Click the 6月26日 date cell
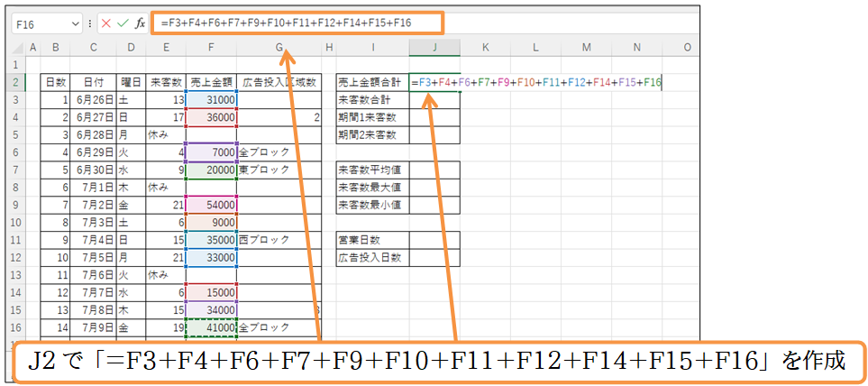Screen dimensions: 868x386 [93, 100]
